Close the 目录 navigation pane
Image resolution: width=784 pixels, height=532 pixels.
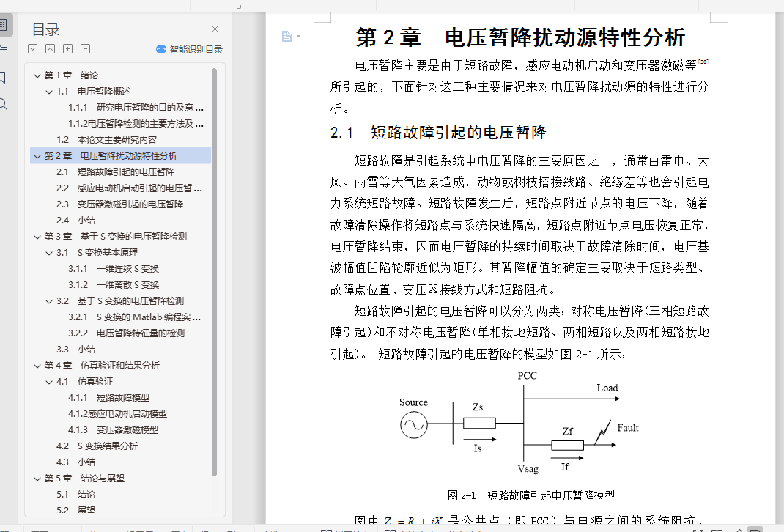tap(215, 29)
